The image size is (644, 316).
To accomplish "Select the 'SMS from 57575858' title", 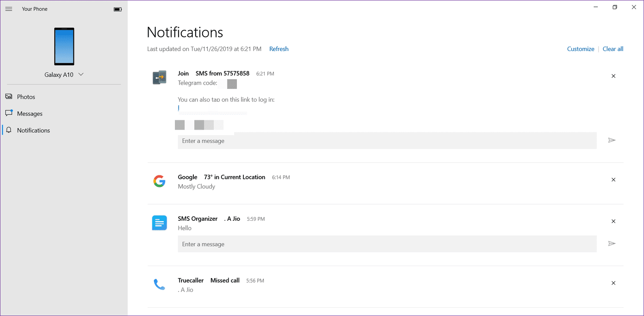I will 223,74.
